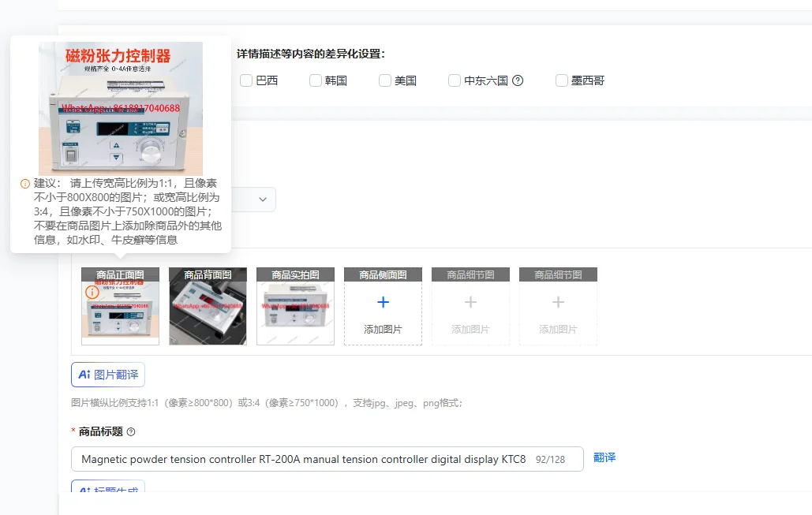Open the 商品实拍图 thumbnail
The height and width of the screenshot is (515, 812).
pos(295,306)
